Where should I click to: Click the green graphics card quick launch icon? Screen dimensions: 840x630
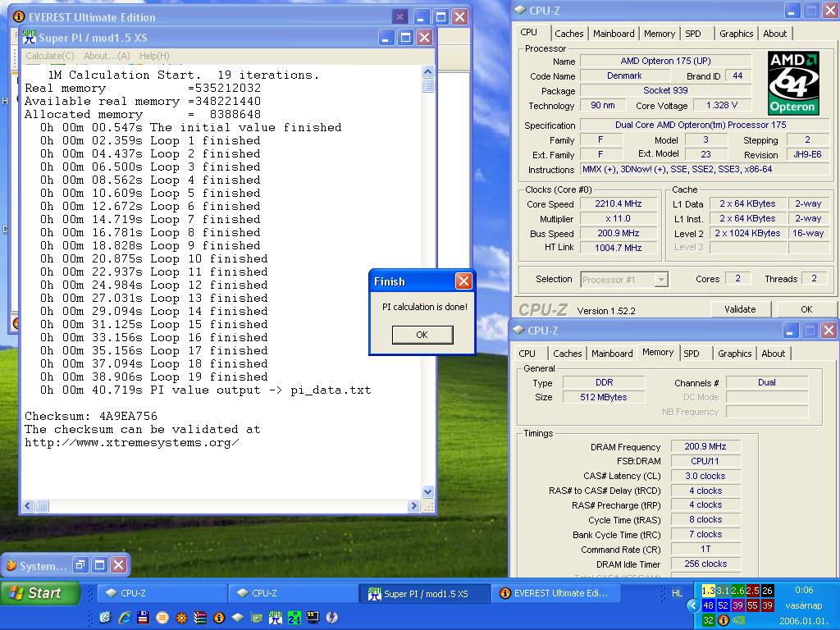pos(257,617)
